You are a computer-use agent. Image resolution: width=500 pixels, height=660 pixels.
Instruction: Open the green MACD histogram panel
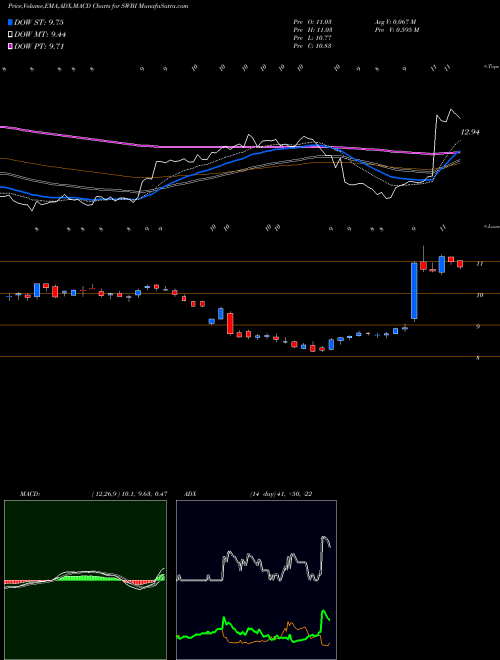85,580
